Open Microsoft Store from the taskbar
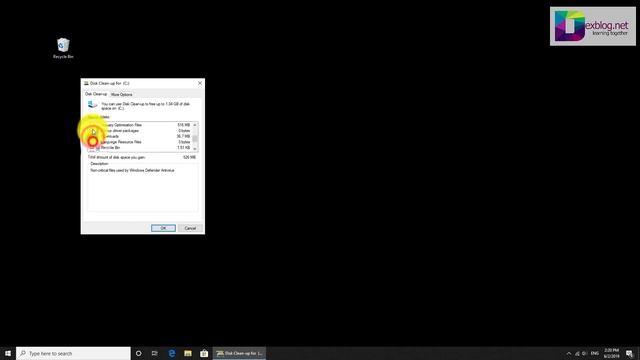Screen dimensions: 640x360 click(204, 353)
